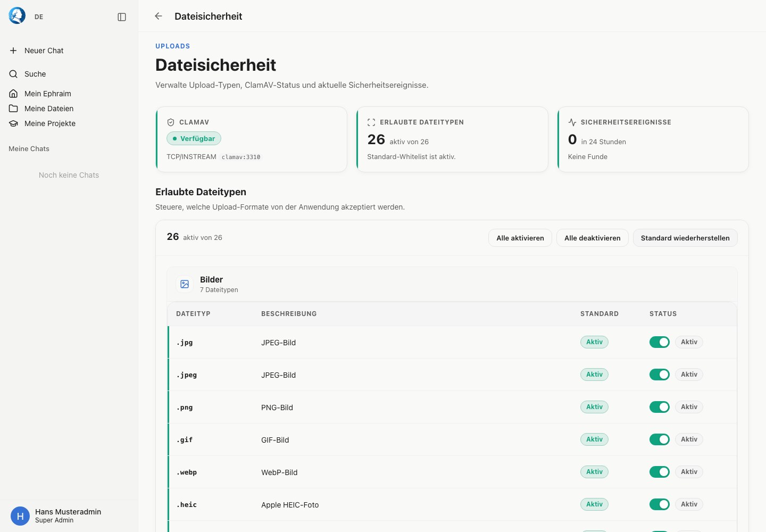This screenshot has height=532, width=766.
Task: Click the green Aktiv standard badge for .jpg
Action: pos(594,342)
